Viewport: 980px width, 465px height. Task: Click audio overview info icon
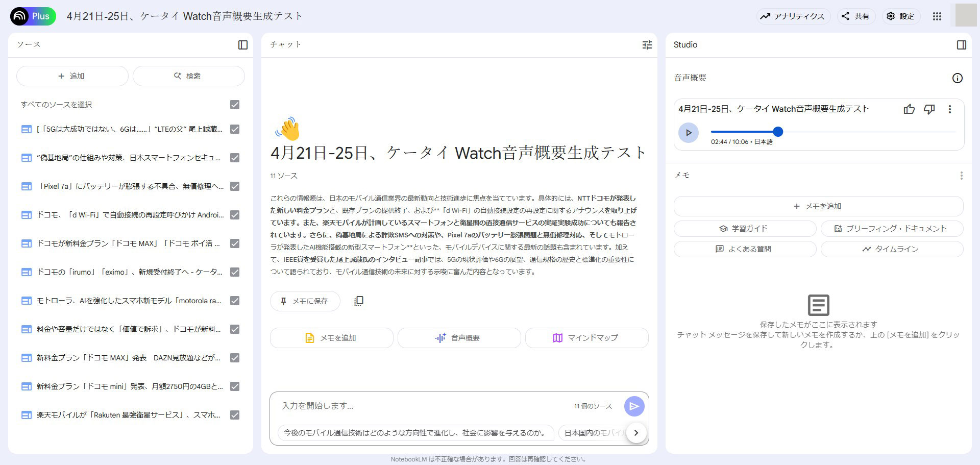click(x=958, y=78)
